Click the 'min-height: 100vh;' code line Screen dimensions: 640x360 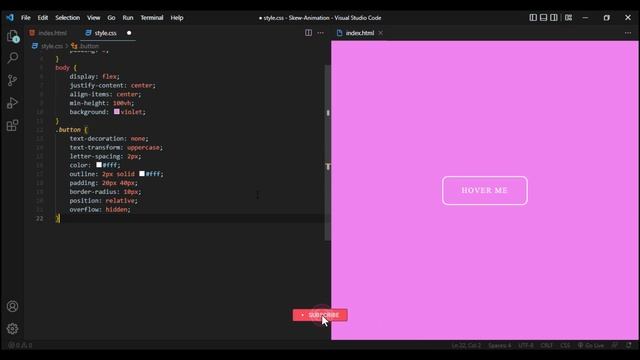tap(101, 103)
